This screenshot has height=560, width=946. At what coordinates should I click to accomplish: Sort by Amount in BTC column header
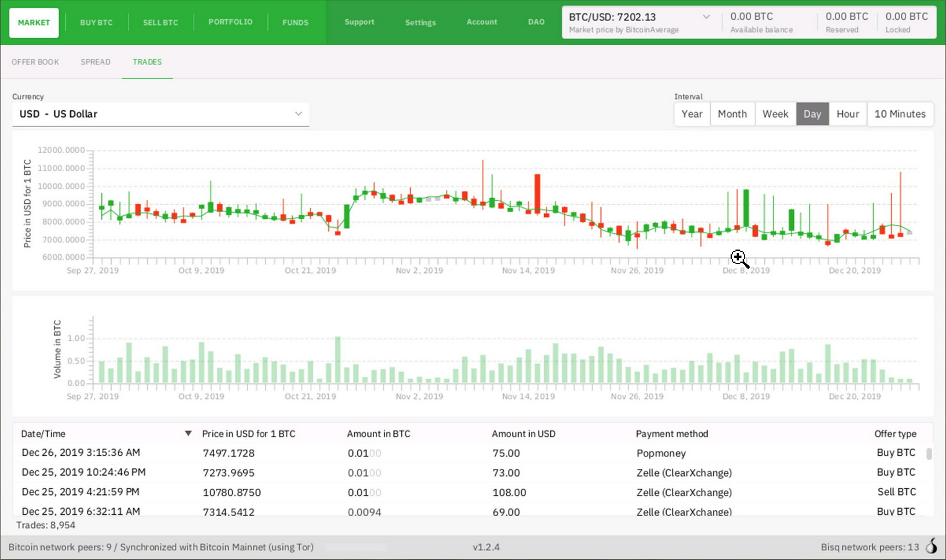(378, 433)
